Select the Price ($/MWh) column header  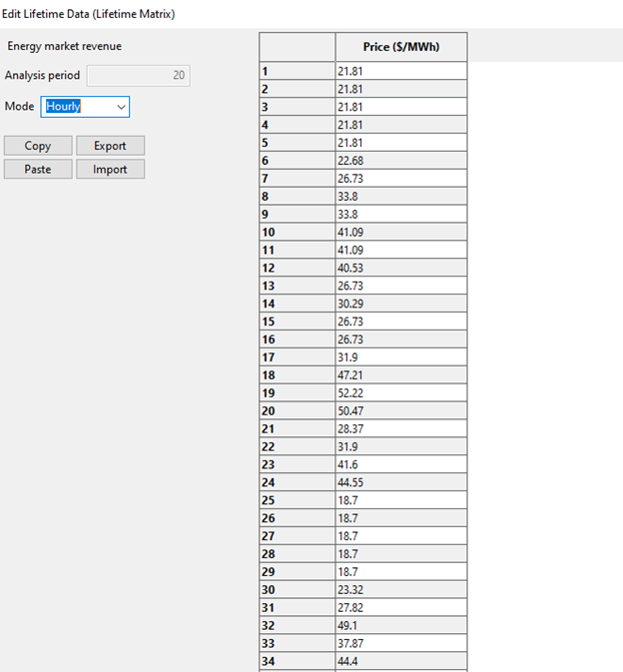[x=400, y=47]
